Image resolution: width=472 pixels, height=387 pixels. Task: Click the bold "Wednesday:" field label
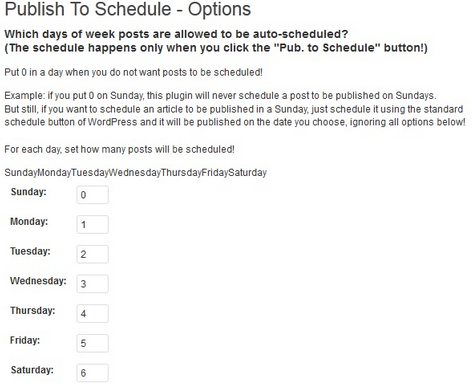[x=38, y=281]
